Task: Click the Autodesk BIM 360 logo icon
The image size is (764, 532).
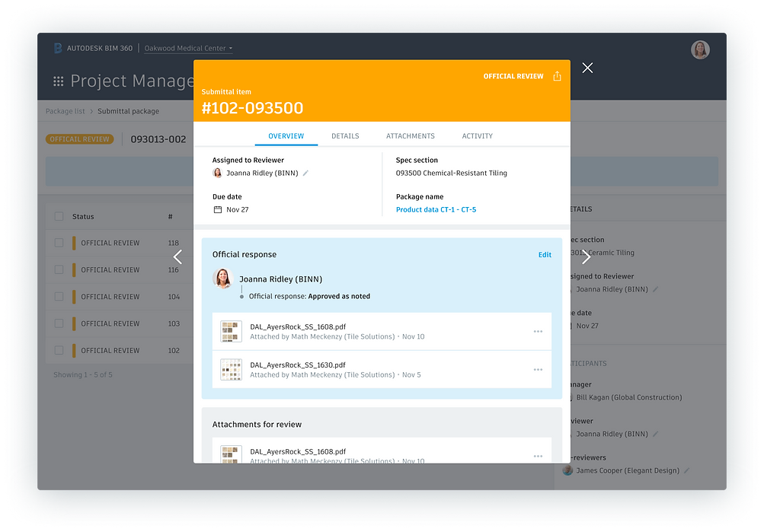Action: coord(57,48)
